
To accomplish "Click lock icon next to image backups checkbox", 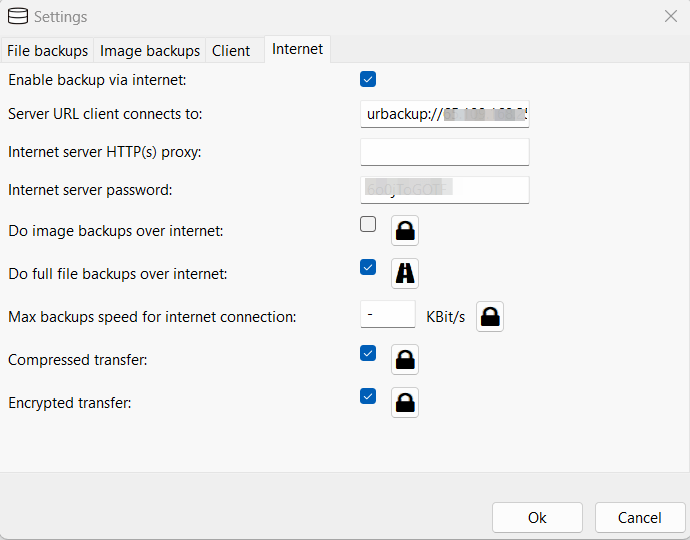I will click(x=405, y=230).
